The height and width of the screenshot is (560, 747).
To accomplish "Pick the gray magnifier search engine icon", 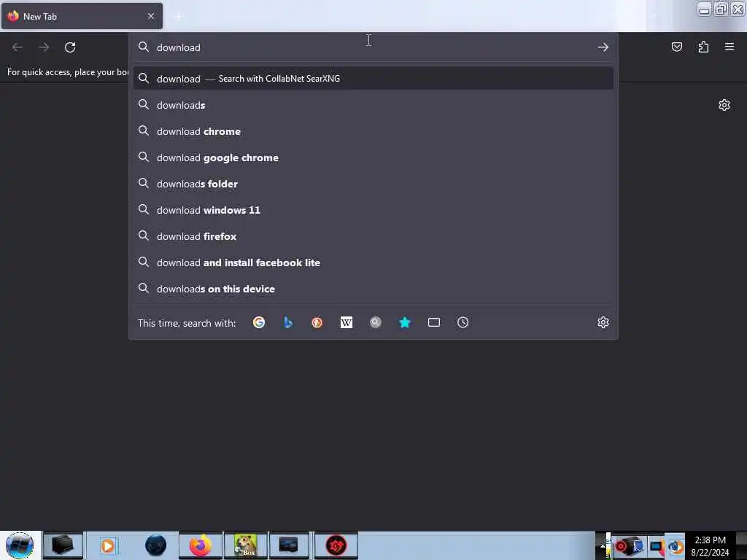I will (x=376, y=322).
